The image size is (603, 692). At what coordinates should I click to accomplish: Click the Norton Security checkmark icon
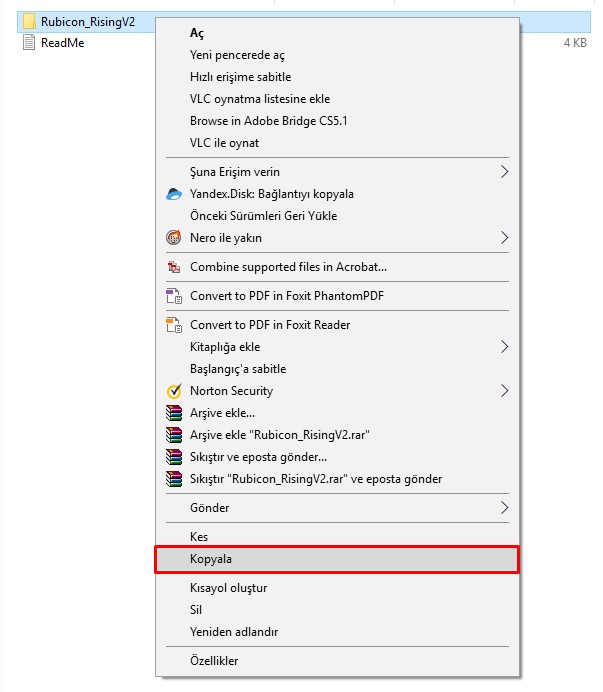point(173,391)
